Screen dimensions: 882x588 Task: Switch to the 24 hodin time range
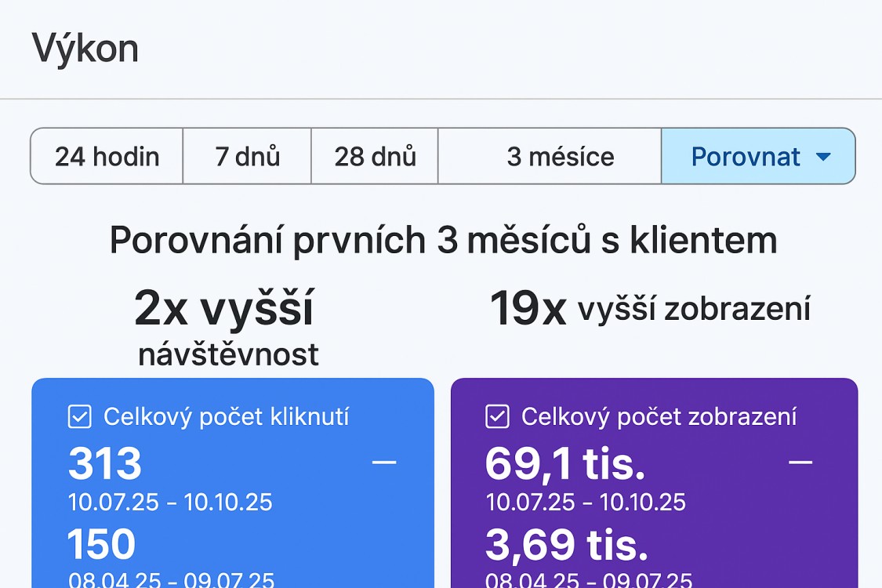(x=107, y=156)
